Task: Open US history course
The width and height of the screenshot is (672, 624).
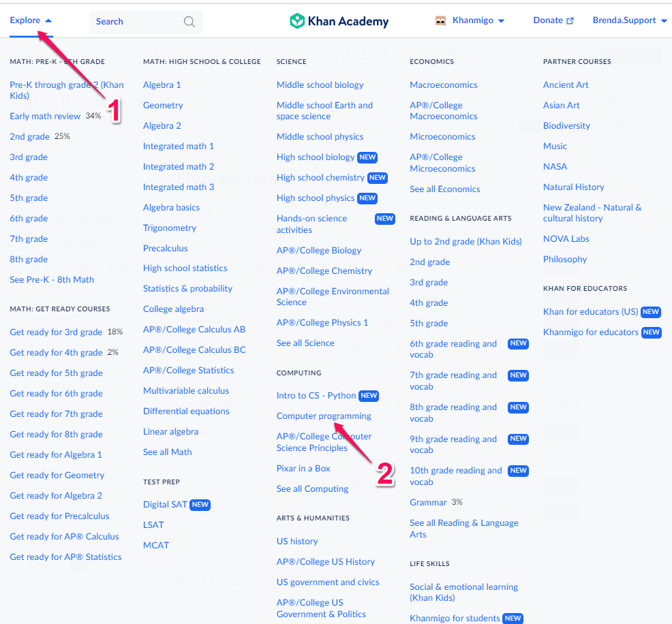Action: 297,541
